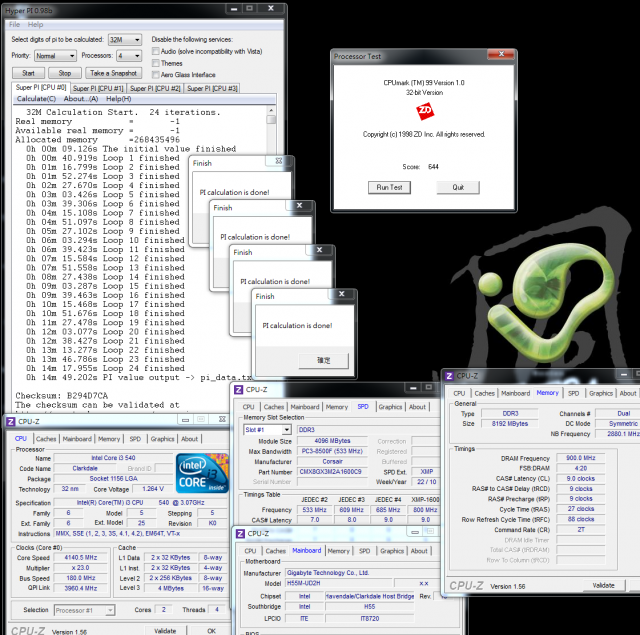Open Memory tab in CPU-Z SPD window
The width and height of the screenshot is (640, 635).
337,407
